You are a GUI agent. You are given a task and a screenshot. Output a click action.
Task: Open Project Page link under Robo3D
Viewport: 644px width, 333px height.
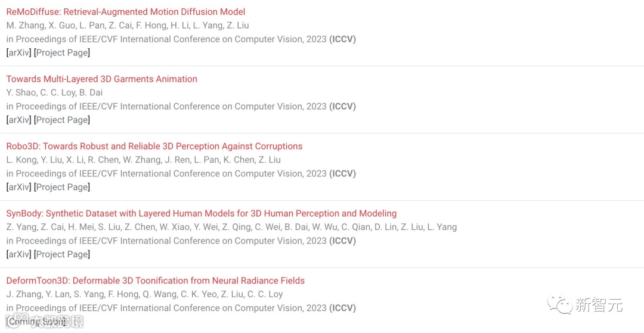pyautogui.click(x=62, y=187)
